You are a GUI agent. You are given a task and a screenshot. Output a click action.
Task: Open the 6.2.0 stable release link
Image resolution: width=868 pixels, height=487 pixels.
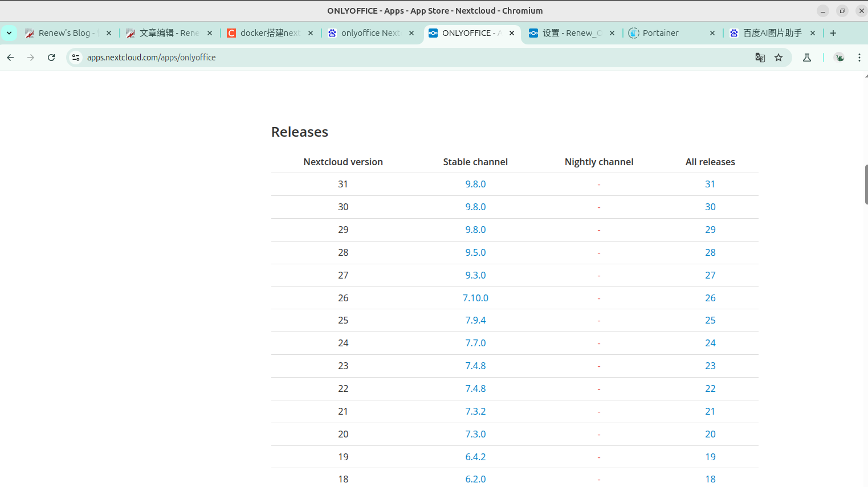click(475, 479)
